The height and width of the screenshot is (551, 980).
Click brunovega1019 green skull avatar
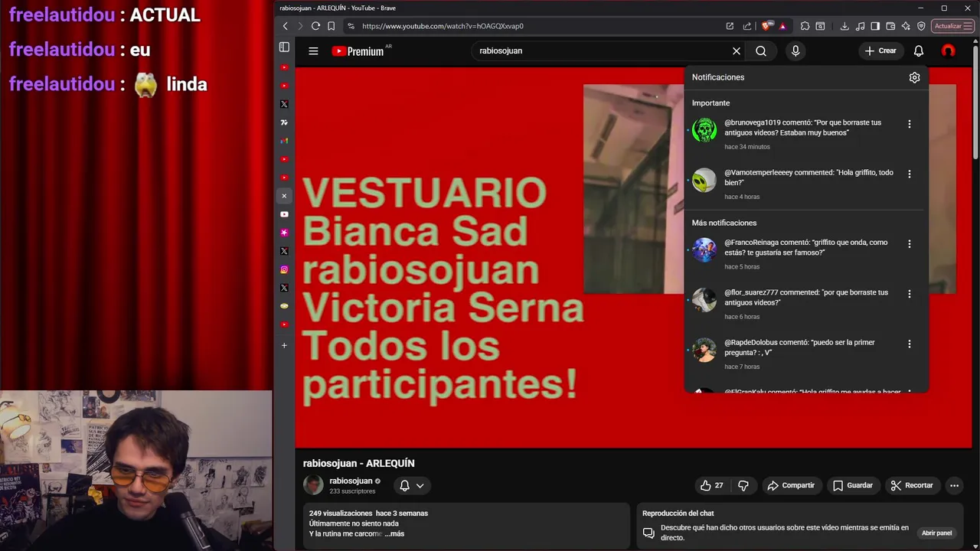tap(704, 130)
